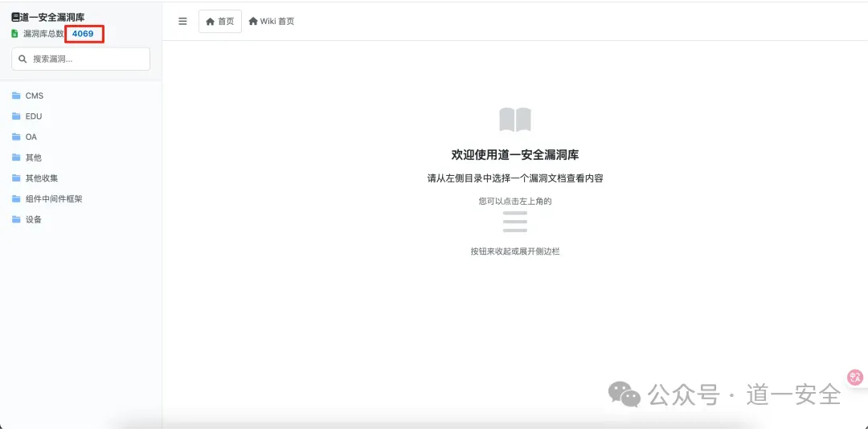Click the 其他收集 folder icon
The height and width of the screenshot is (429, 868).
[x=16, y=178]
